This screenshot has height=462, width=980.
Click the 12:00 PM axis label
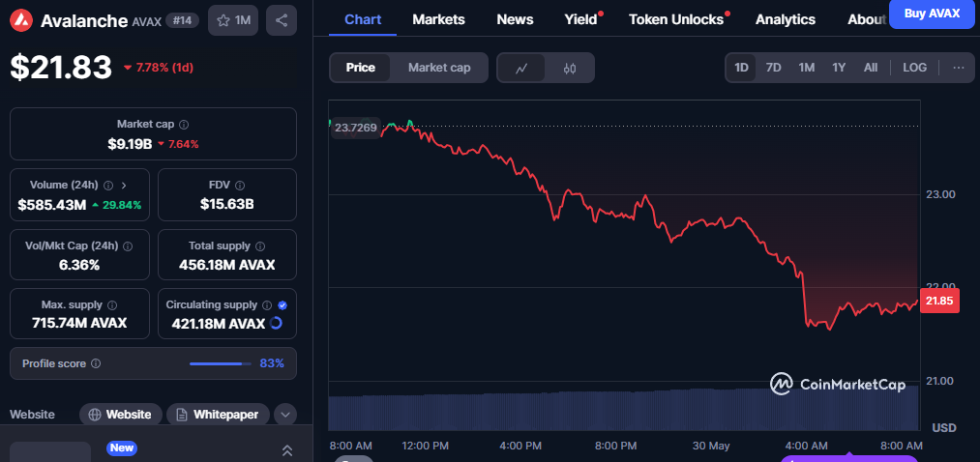coord(425,446)
